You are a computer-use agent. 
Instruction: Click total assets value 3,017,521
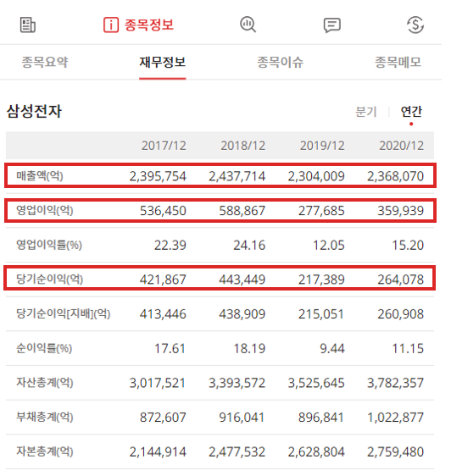(x=158, y=383)
